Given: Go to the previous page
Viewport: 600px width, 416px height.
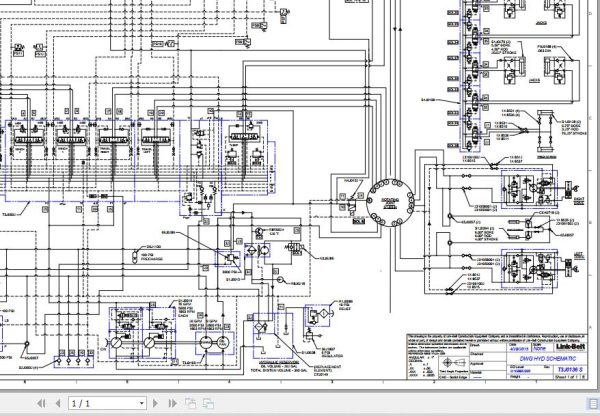Looking at the screenshot, I should click(58, 403).
